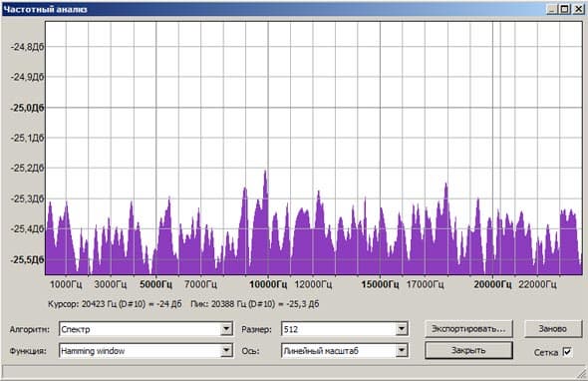Click the -25,0Дб axis label
The image size is (588, 381).
coord(27,108)
